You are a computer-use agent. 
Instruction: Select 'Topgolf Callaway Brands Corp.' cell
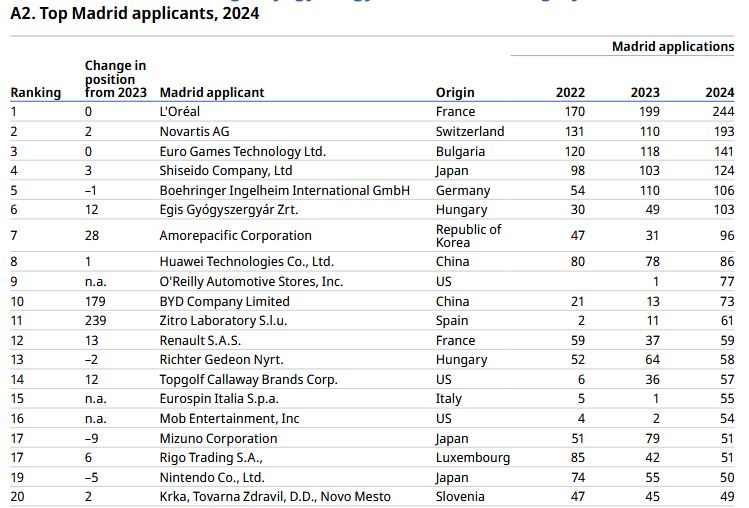tap(248, 380)
